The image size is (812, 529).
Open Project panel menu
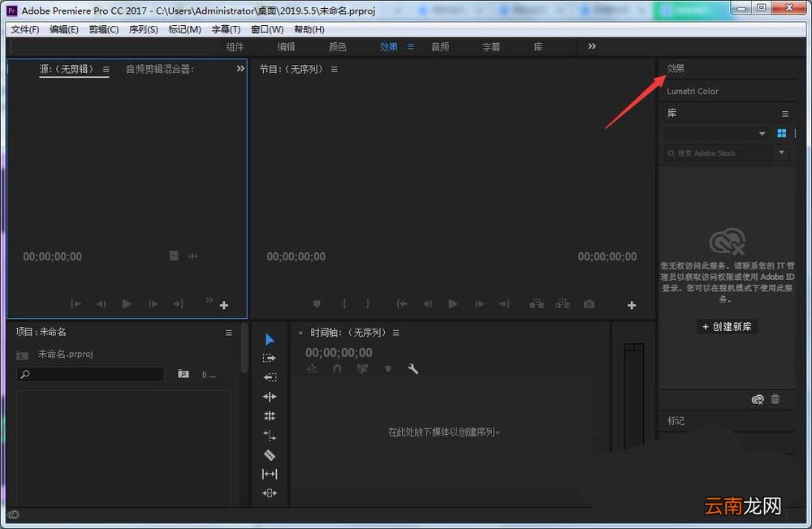pyautogui.click(x=228, y=333)
